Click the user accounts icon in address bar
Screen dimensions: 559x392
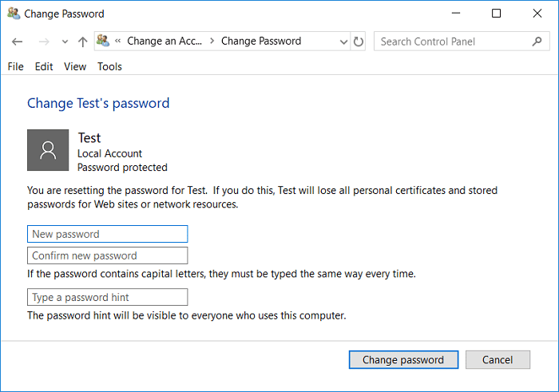pyautogui.click(x=104, y=42)
